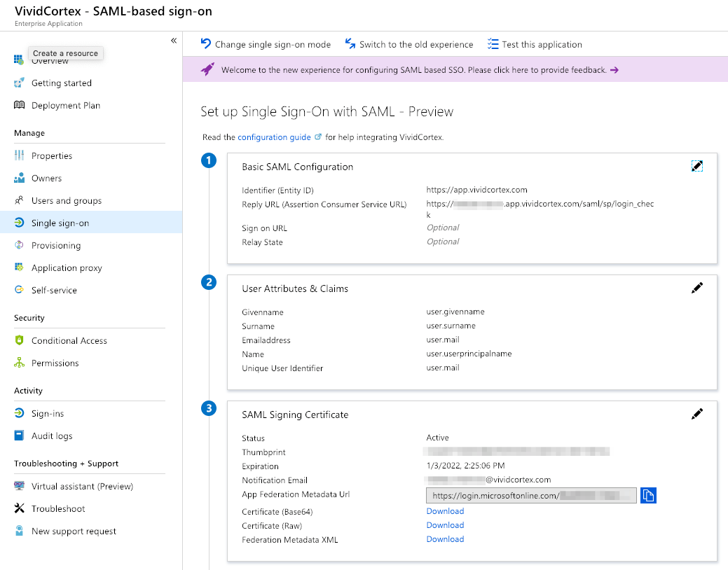Open the Getting started page

[x=62, y=83]
